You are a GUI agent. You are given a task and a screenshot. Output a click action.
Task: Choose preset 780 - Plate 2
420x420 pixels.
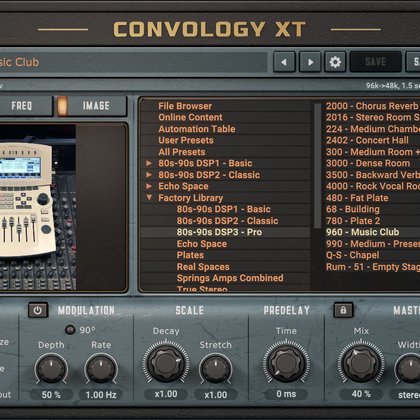(353, 221)
